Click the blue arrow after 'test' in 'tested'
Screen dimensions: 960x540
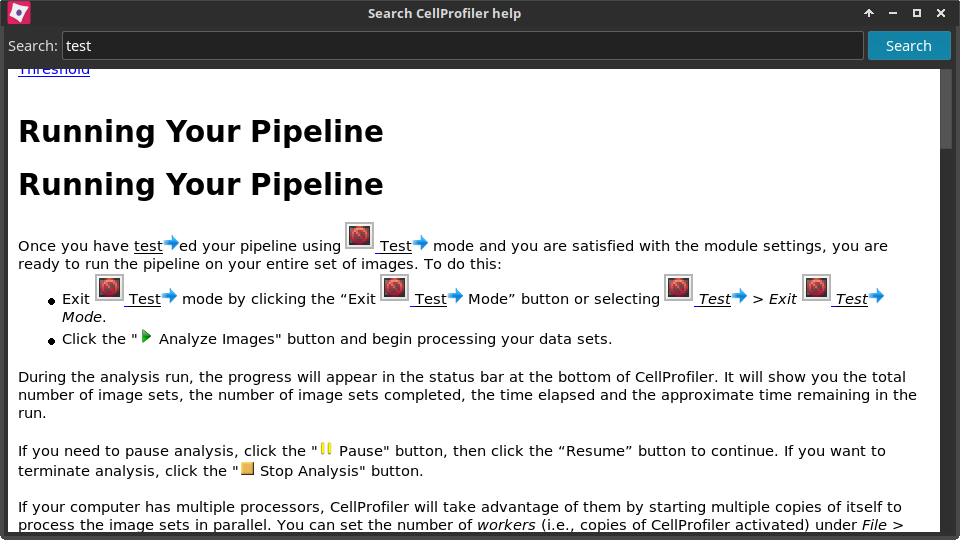[171, 243]
